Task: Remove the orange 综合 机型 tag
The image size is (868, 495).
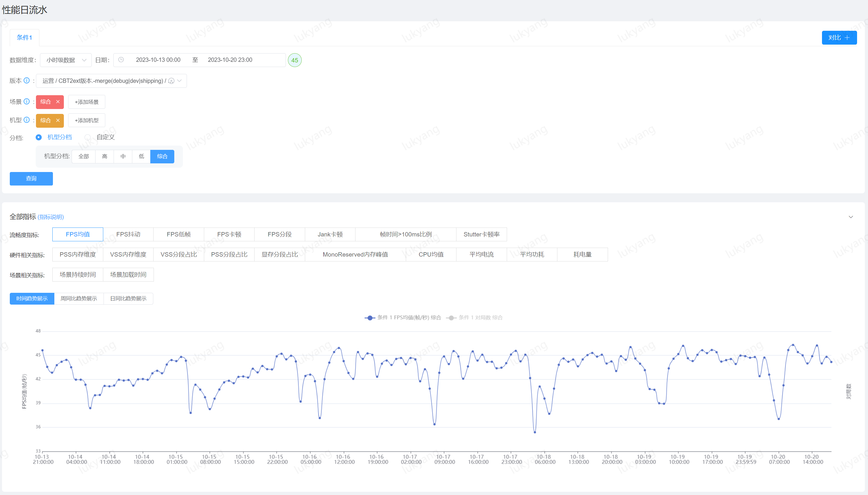Action: coord(58,120)
